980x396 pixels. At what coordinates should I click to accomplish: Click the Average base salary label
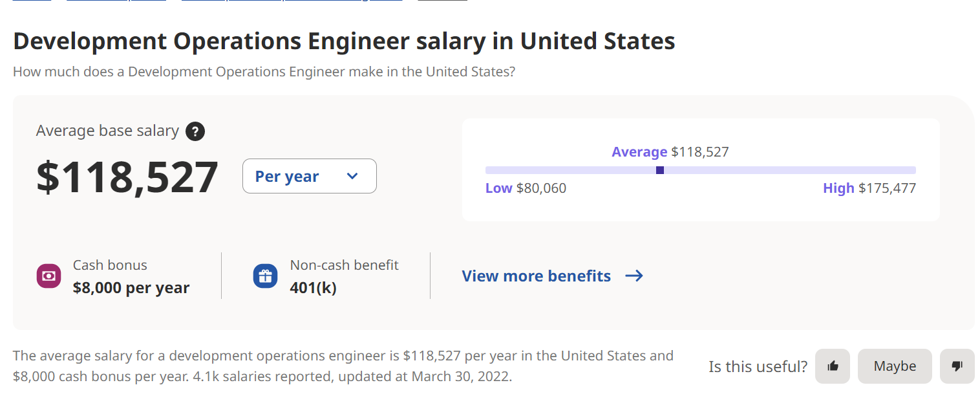[x=107, y=131]
